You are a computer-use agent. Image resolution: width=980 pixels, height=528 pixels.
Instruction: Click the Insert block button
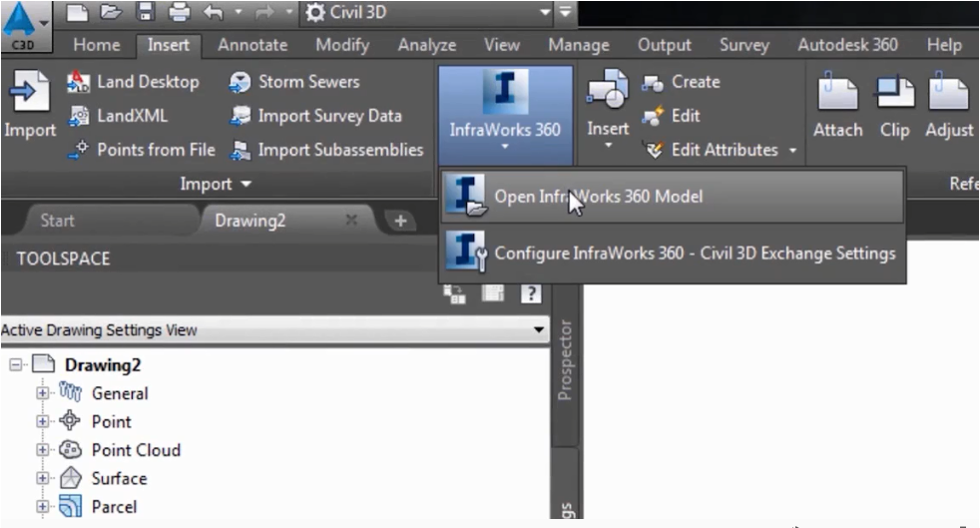[x=608, y=110]
